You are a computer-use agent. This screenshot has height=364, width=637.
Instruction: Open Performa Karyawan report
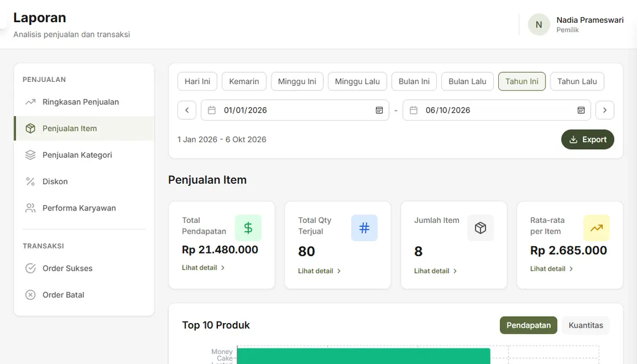click(x=84, y=208)
